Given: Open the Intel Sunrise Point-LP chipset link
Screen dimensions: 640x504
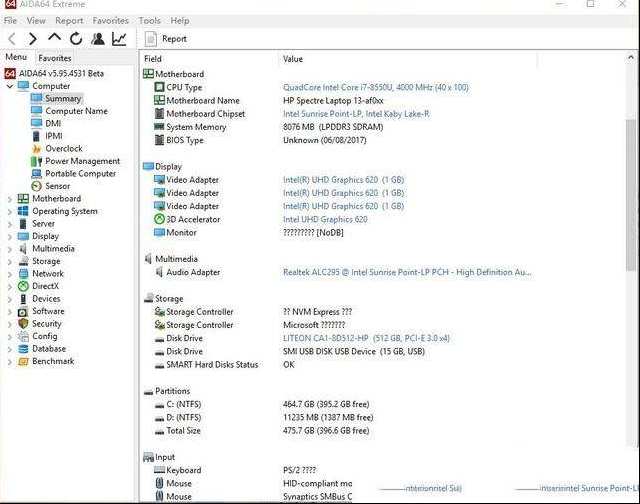Looking at the screenshot, I should [356, 114].
